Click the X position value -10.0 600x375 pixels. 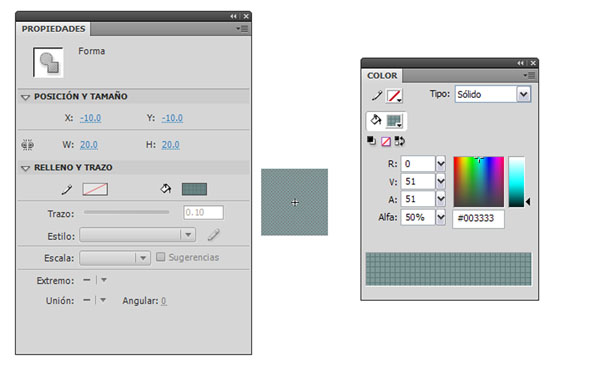pos(91,118)
